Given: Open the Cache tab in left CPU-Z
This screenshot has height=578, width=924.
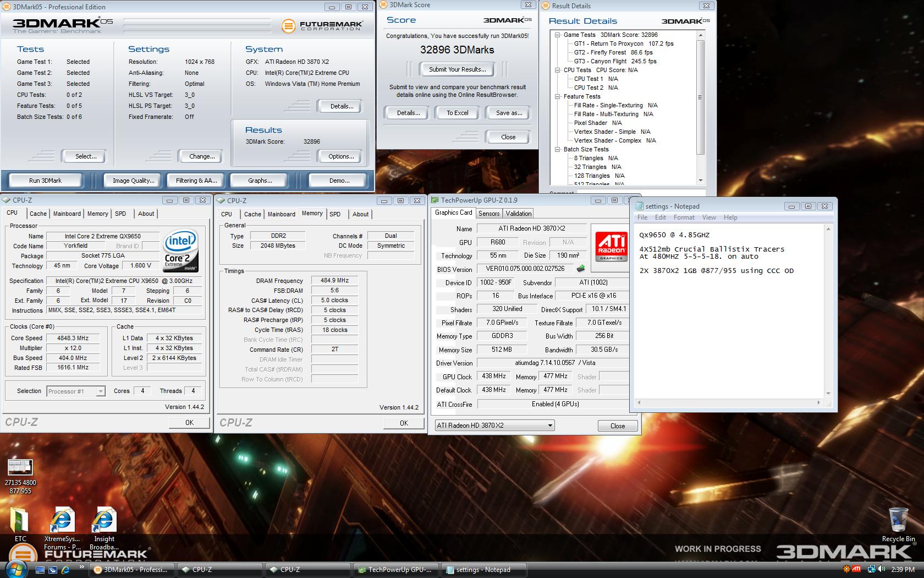Looking at the screenshot, I should [38, 214].
